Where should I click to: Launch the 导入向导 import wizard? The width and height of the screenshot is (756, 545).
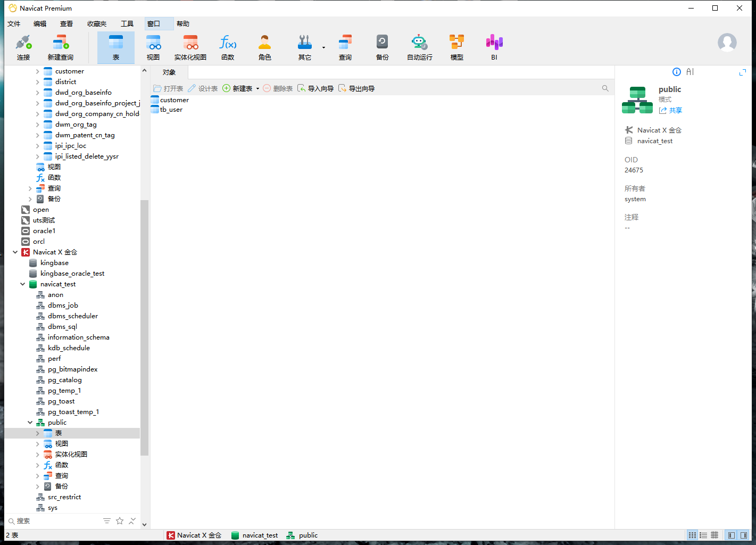click(x=315, y=88)
